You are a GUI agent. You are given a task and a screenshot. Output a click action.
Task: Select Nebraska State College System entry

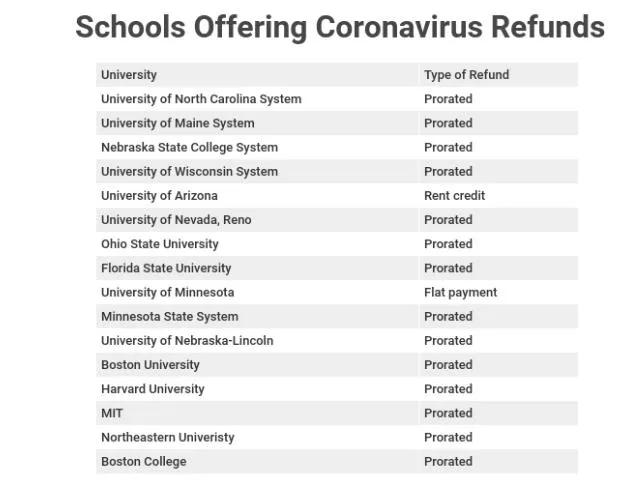189,147
